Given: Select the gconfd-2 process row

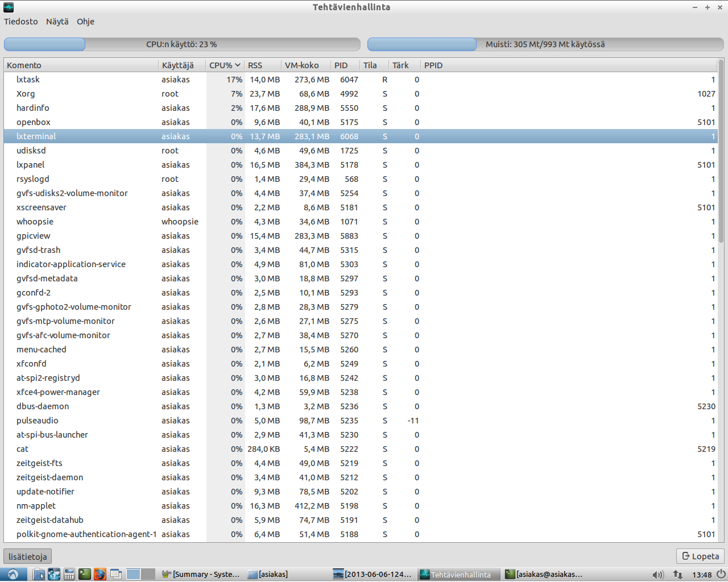Looking at the screenshot, I should point(361,293).
